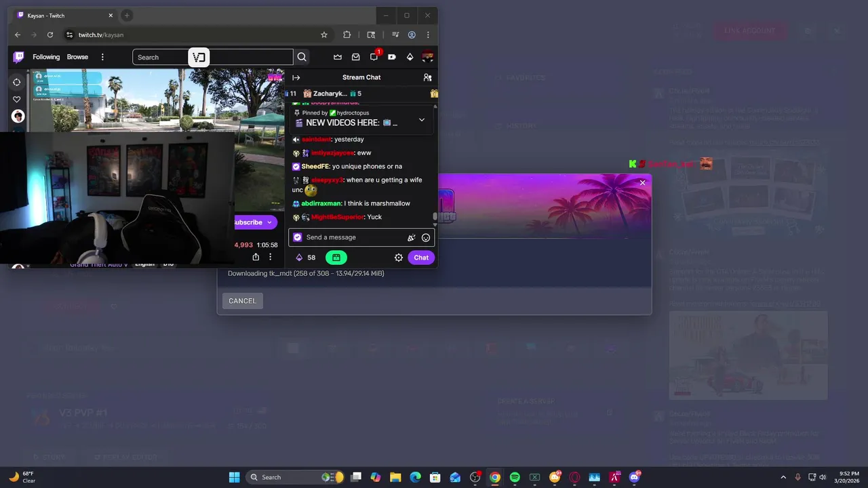Send message with the Chat button
Screen dimensions: 868x488
[x=421, y=258]
